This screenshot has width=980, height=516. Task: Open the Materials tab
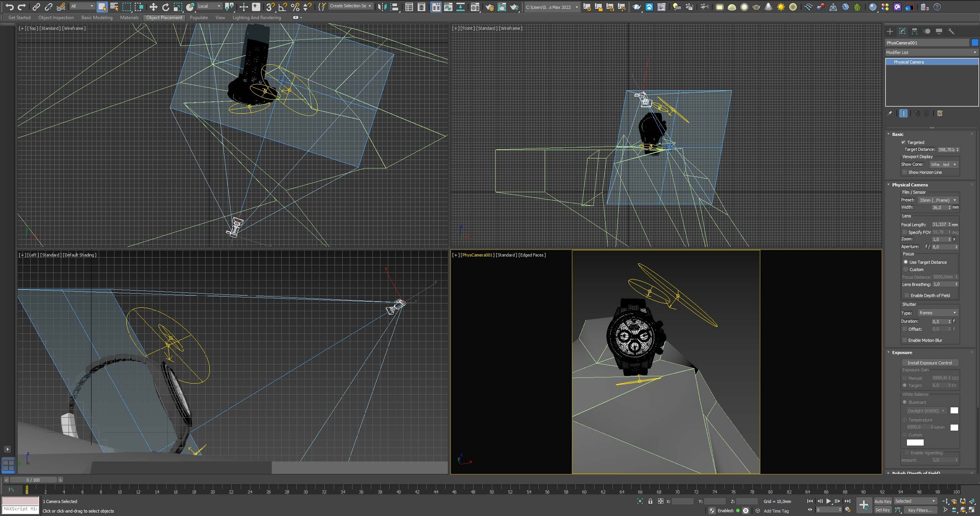click(129, 18)
